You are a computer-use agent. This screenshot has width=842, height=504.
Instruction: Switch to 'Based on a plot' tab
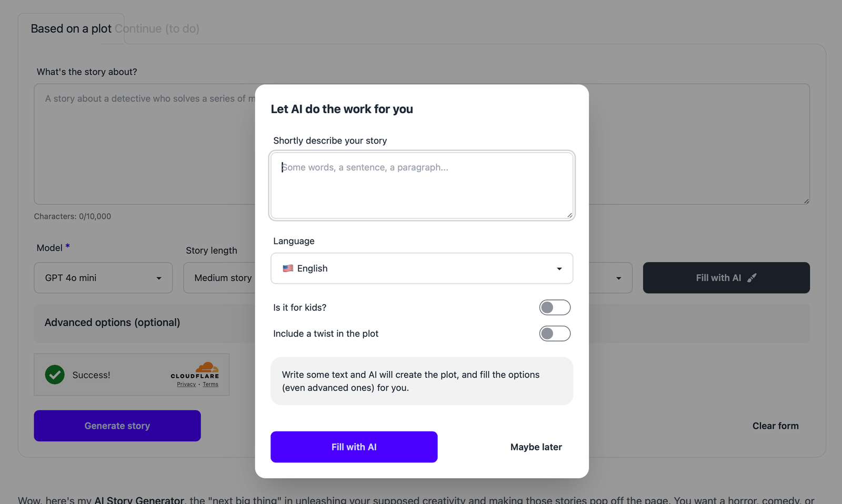(71, 29)
